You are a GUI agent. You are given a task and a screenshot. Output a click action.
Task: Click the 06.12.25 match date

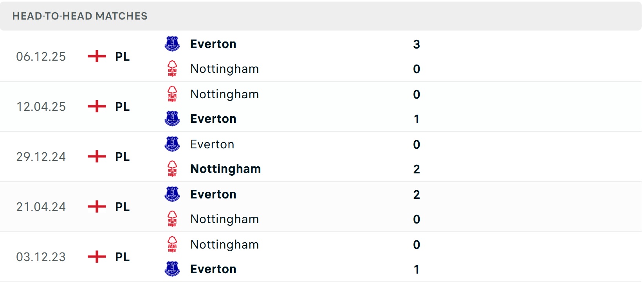(41, 56)
